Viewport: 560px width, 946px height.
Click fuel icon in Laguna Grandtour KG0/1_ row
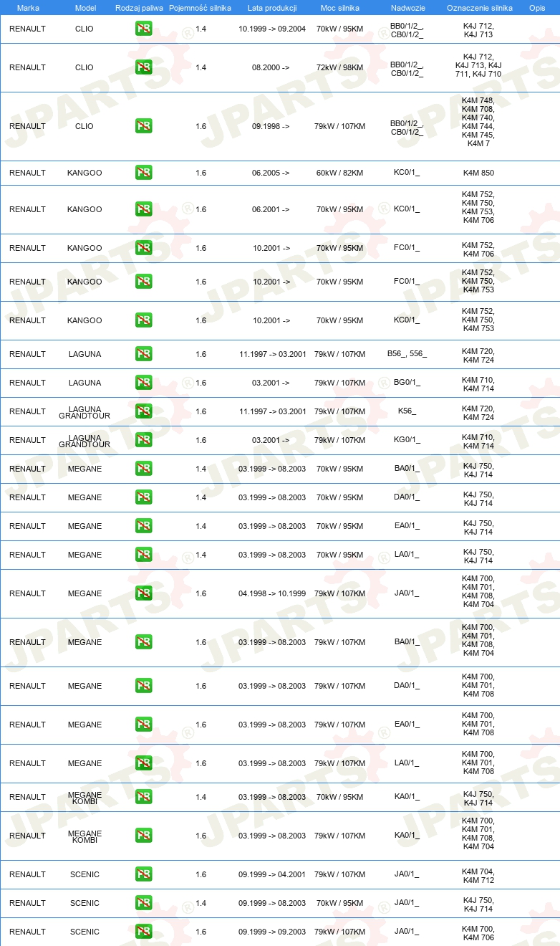click(x=143, y=440)
